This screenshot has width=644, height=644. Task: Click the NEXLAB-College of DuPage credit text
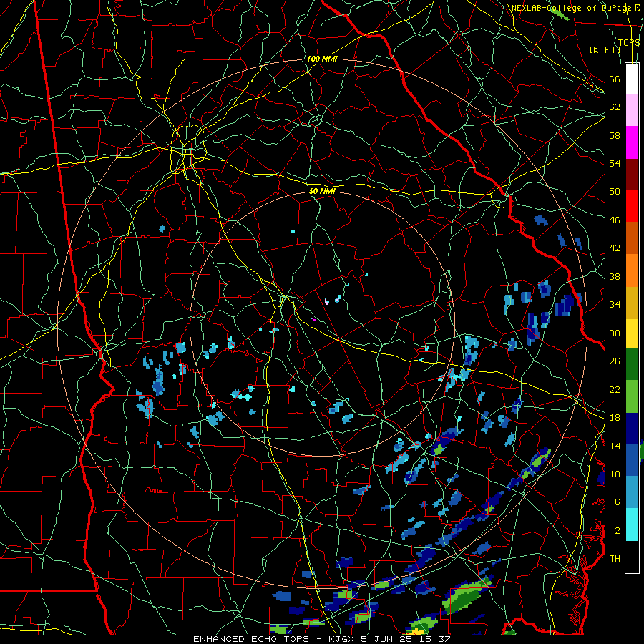point(576,8)
